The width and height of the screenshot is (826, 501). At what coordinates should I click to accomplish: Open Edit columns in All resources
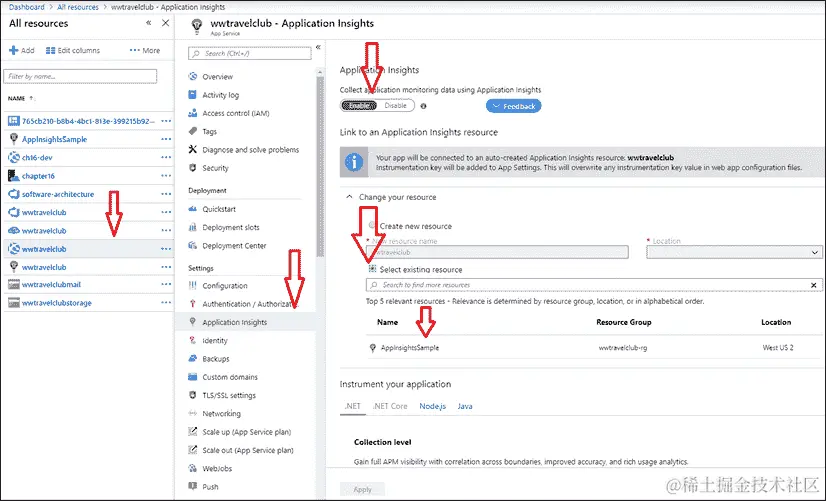coord(73,51)
